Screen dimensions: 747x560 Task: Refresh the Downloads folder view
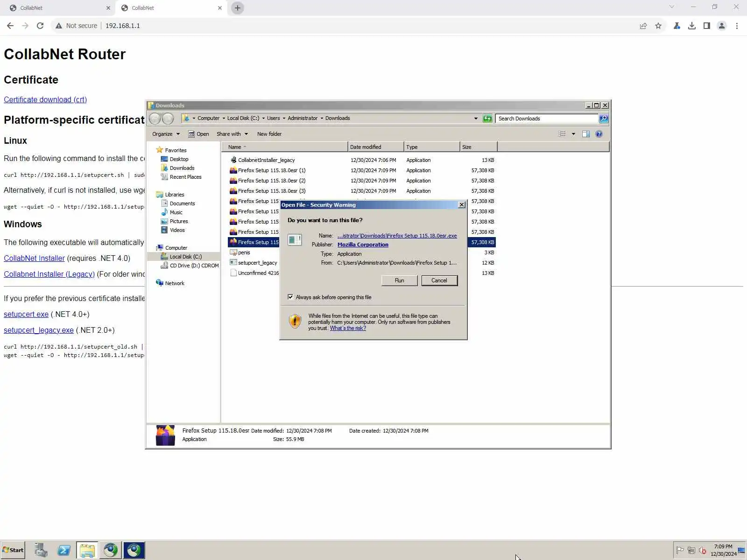click(487, 119)
